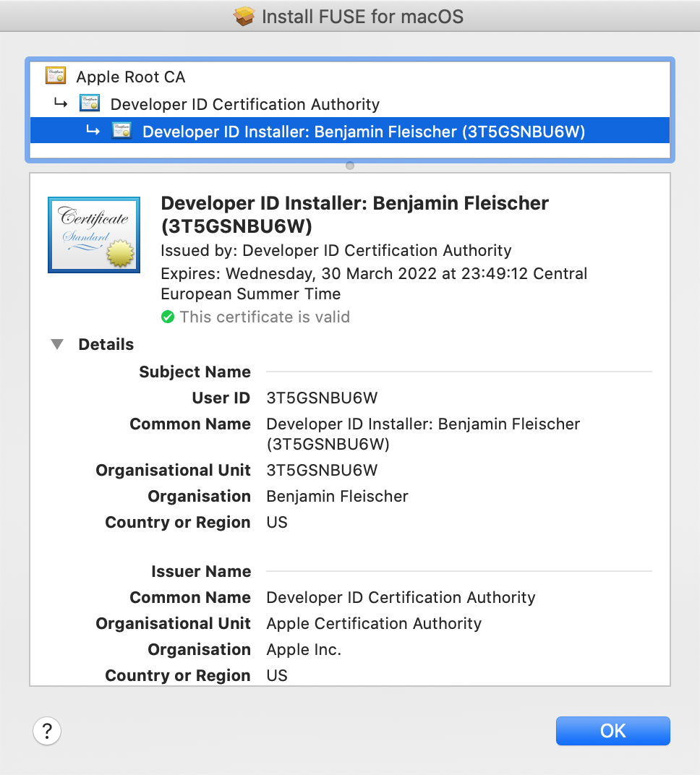Click the 'Install FUSE for macOS' window title

[x=362, y=17]
